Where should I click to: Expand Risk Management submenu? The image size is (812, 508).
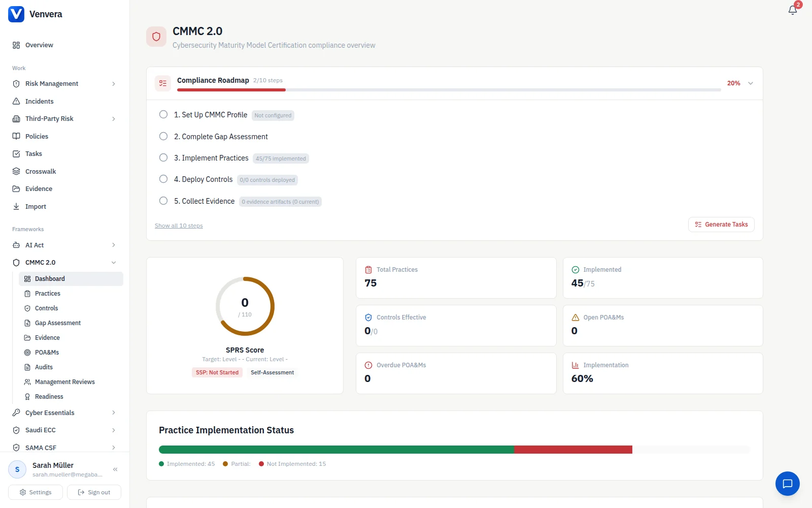coord(114,84)
